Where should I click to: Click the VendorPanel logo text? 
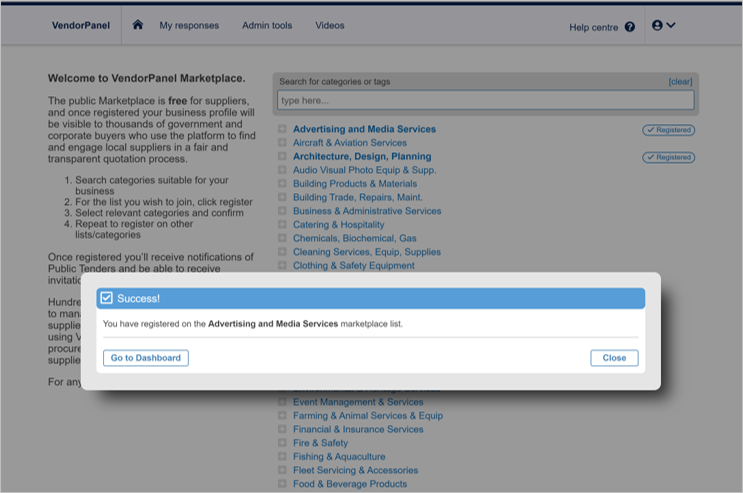81,26
